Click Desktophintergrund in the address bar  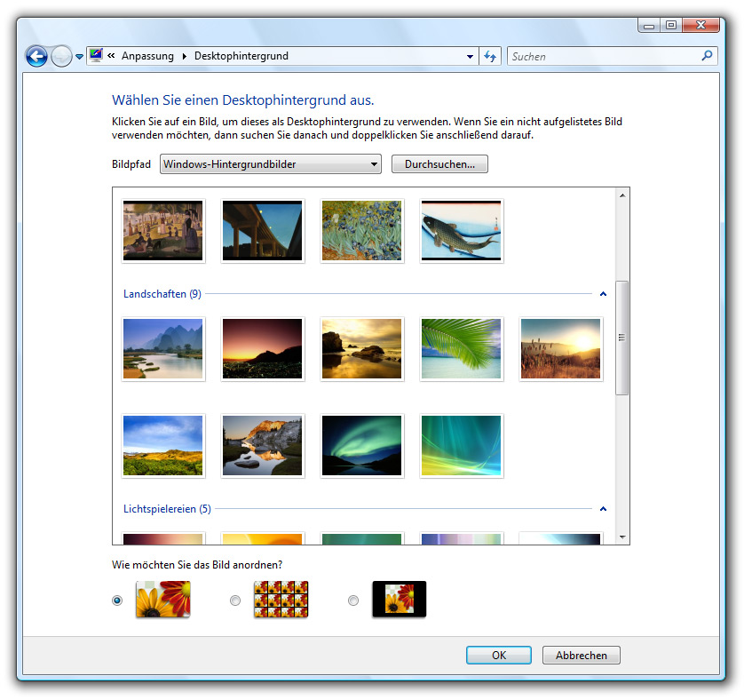(x=241, y=57)
